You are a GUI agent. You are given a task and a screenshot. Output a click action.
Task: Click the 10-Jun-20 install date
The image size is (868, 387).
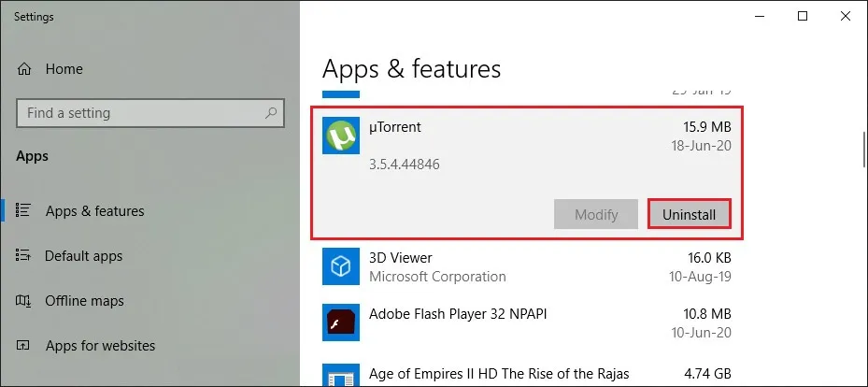click(701, 333)
